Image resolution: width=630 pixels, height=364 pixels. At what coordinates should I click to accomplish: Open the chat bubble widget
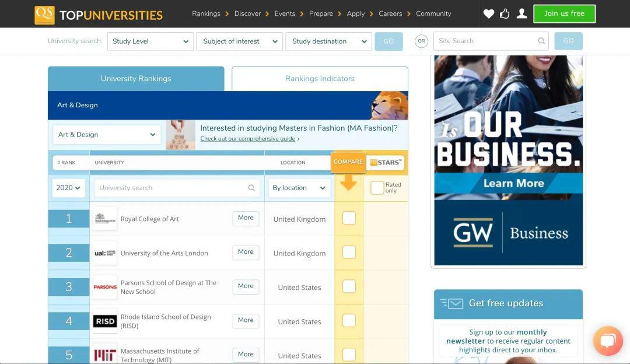(608, 341)
